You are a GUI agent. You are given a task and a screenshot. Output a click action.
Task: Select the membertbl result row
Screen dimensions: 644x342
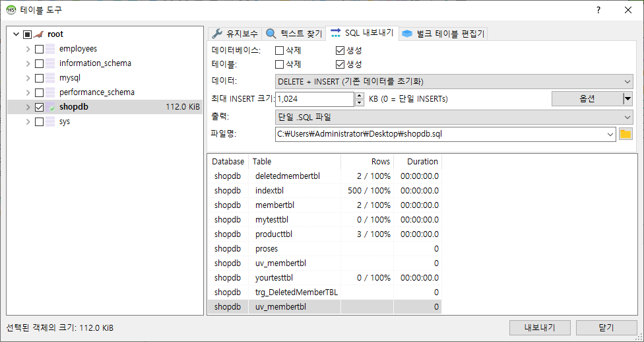click(325, 205)
